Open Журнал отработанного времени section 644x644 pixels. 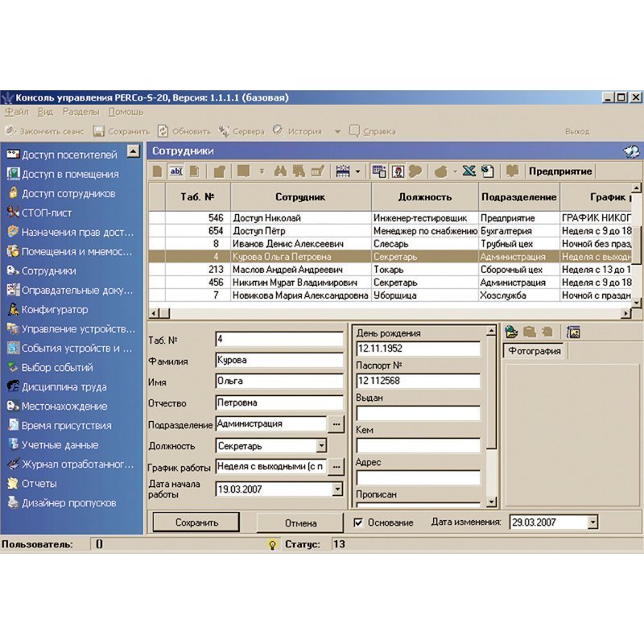(x=70, y=464)
